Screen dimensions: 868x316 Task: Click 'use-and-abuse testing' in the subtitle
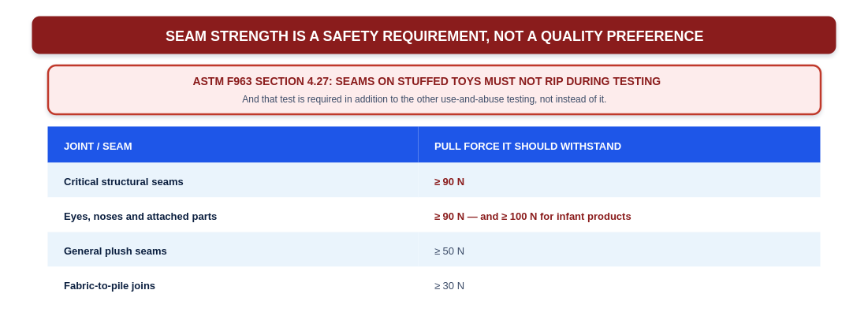[x=484, y=99]
